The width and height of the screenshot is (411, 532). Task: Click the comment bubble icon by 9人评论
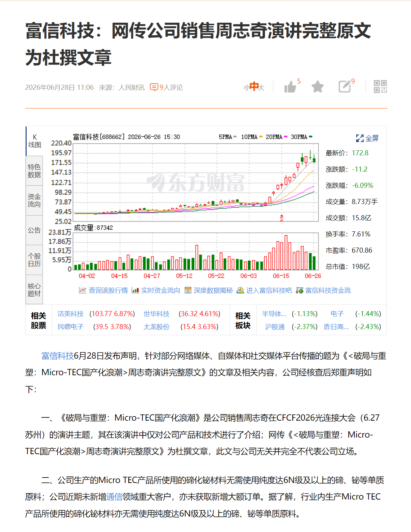point(154,88)
